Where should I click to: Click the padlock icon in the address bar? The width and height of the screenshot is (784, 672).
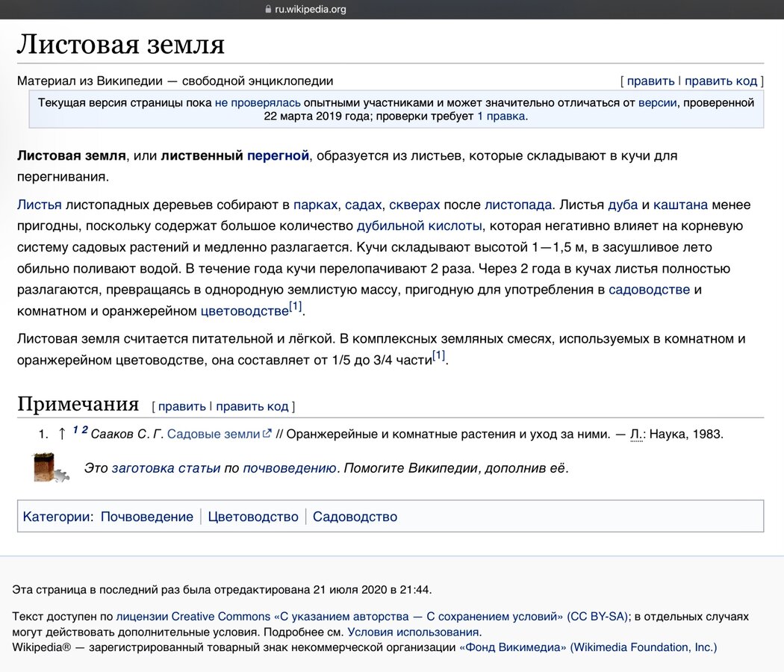tap(268, 9)
